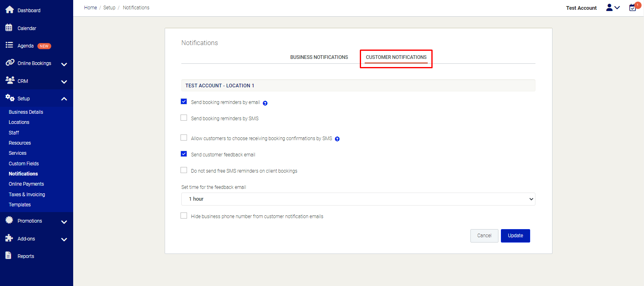Screen dimensions: 644x286
Task: Click the Online Bookings link icon
Action: click(10, 63)
